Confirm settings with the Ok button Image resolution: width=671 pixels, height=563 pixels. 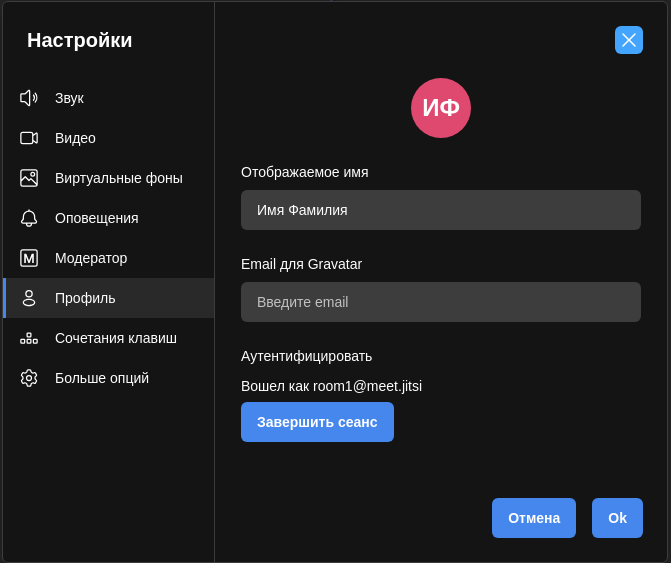[x=617, y=518]
